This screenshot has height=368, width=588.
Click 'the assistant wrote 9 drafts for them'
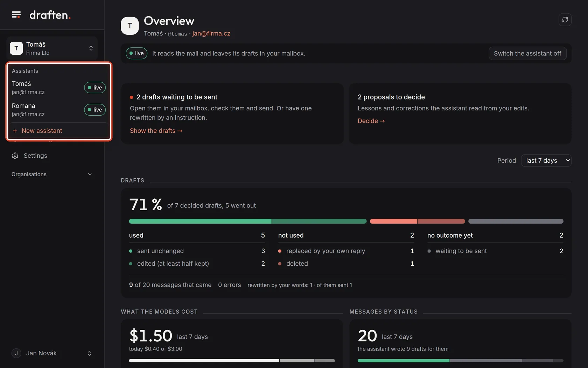(403, 349)
